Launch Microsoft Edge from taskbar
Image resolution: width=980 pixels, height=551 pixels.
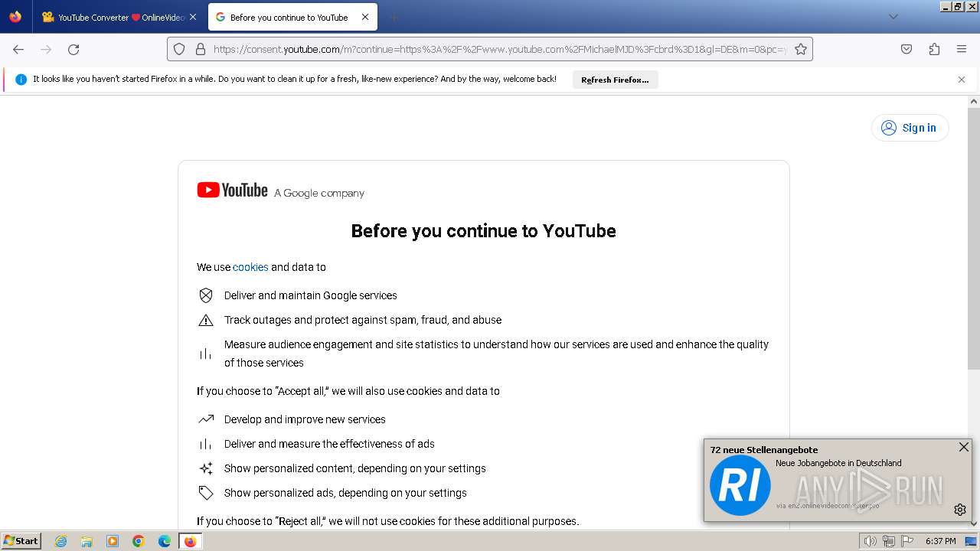point(165,541)
